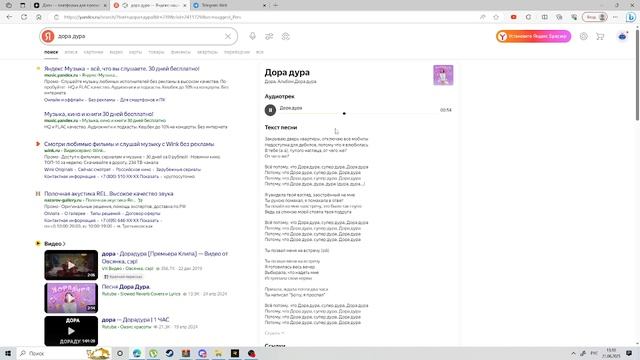Open the Дора дура album cover thumbnail
Image resolution: width=640 pixels, height=360 pixels.
coord(443,75)
